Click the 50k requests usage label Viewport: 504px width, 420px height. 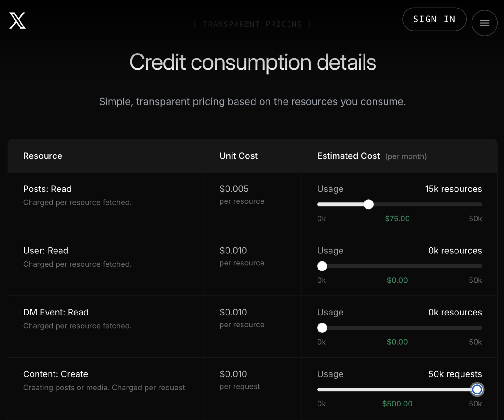[455, 374]
